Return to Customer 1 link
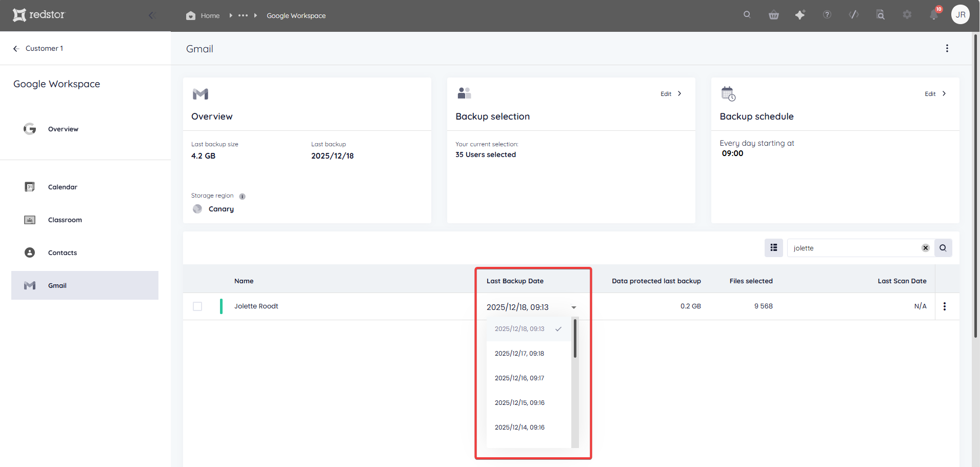 pyautogui.click(x=44, y=48)
